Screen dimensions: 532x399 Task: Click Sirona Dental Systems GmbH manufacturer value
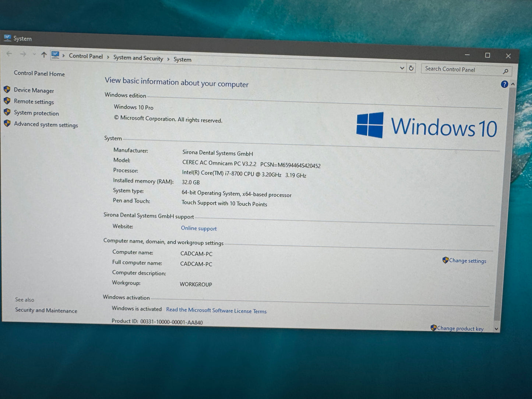click(218, 153)
